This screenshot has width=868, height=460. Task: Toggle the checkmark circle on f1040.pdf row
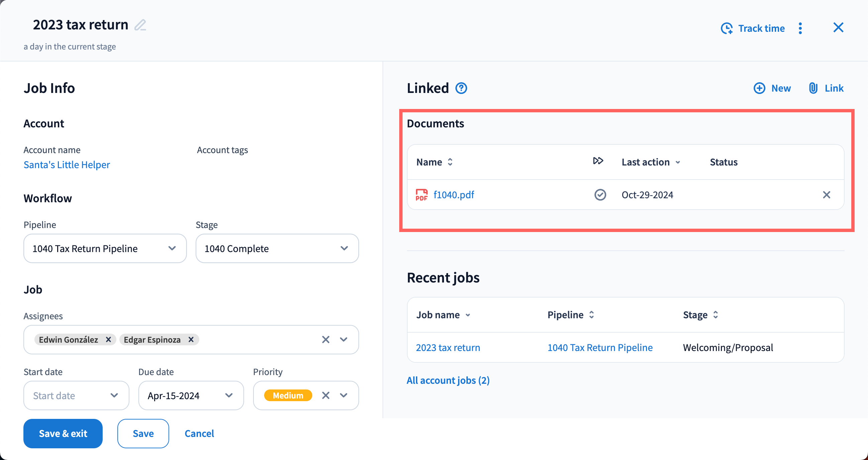coord(600,195)
